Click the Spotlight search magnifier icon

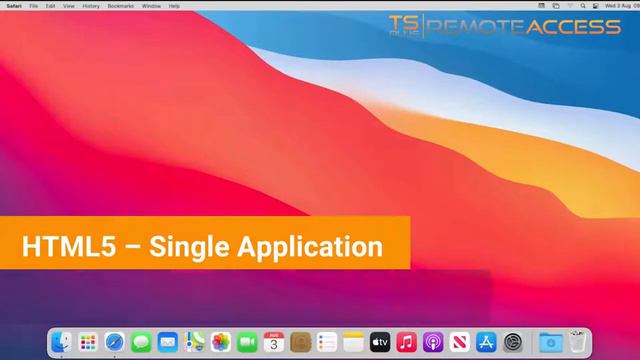pos(583,6)
